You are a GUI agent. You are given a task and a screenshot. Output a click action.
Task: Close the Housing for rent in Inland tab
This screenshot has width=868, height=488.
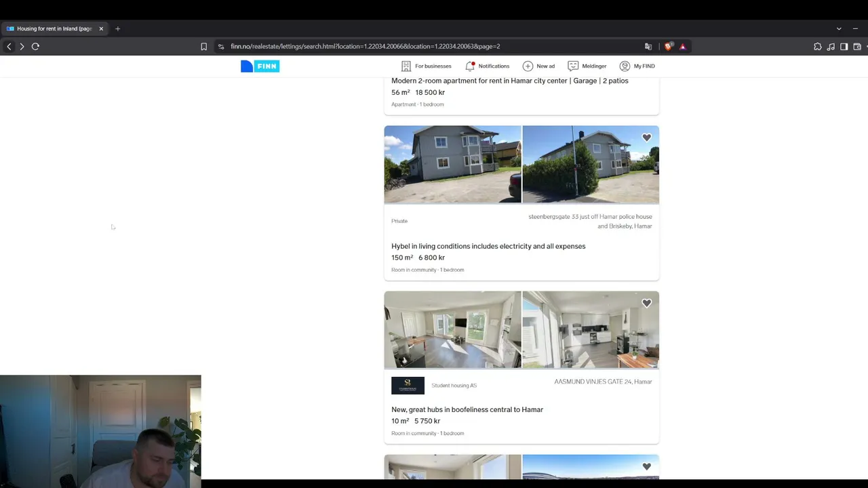tap(101, 28)
